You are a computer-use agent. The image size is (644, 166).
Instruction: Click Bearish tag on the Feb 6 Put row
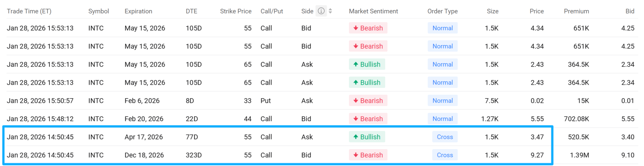[368, 101]
